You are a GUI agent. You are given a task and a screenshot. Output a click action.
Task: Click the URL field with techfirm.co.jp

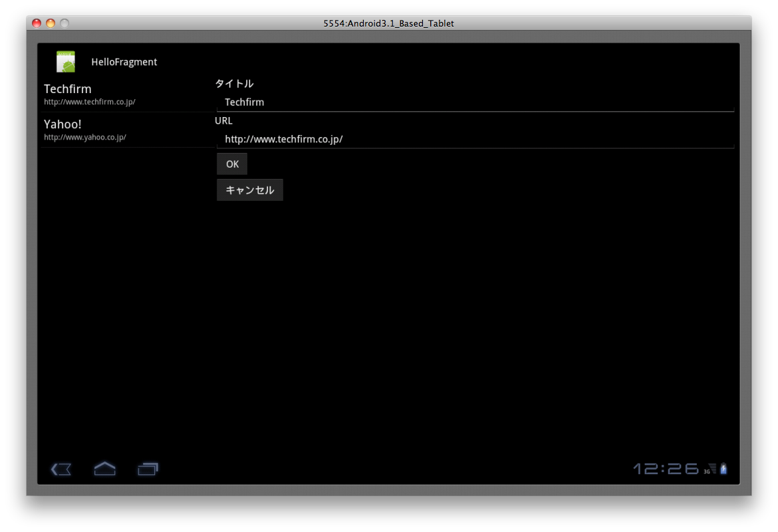pos(475,140)
